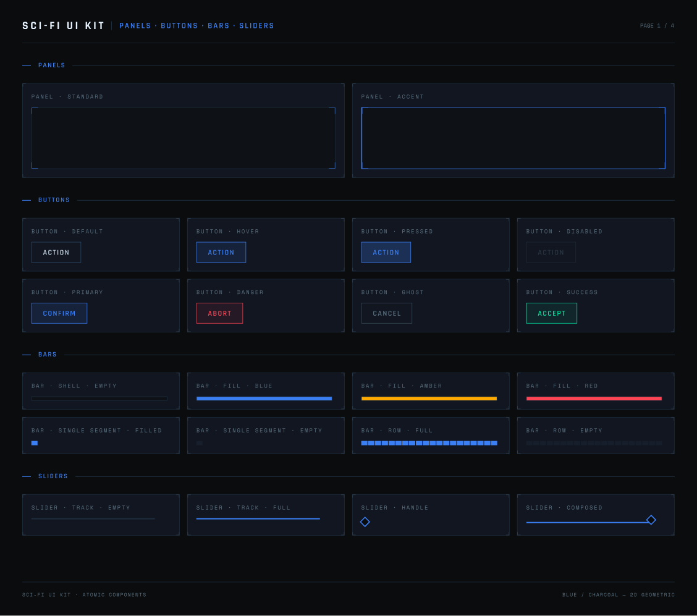
Task: Click the red filled bar
Action: click(594, 399)
